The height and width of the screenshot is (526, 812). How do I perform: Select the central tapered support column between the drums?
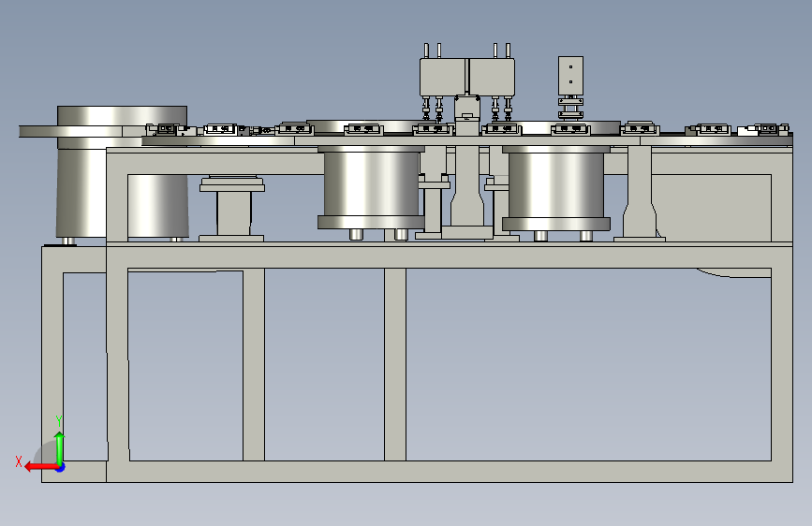[x=467, y=186]
